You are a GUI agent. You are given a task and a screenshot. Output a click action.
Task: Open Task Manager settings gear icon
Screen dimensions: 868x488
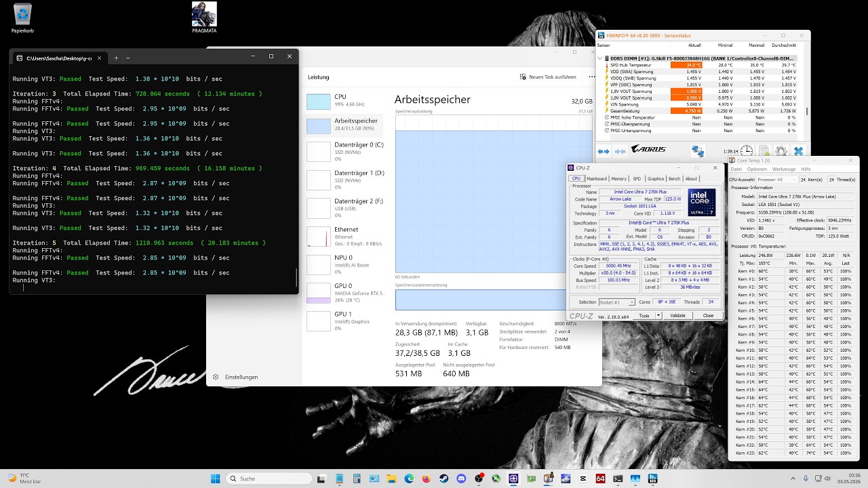[216, 377]
